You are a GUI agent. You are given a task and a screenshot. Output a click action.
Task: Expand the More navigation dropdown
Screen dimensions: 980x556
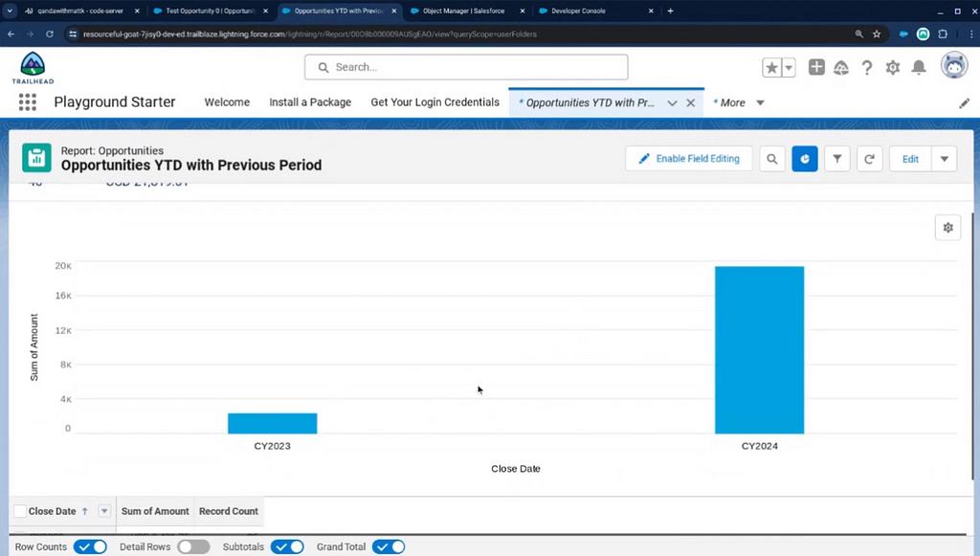pos(760,102)
